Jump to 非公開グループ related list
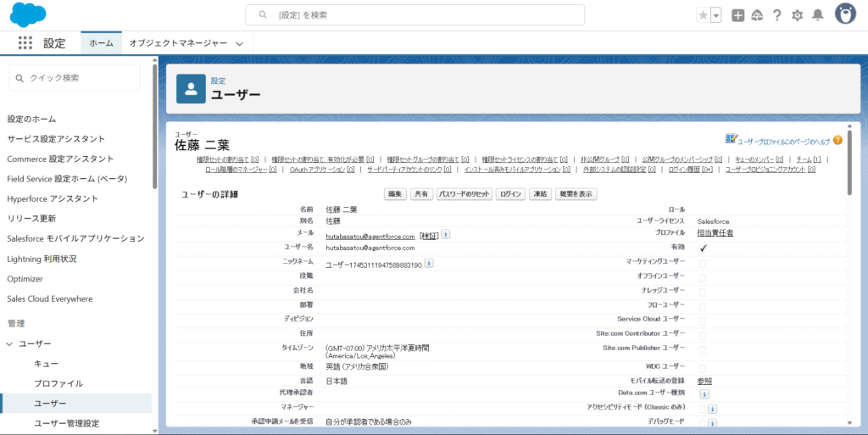This screenshot has height=435, width=868. [604, 159]
